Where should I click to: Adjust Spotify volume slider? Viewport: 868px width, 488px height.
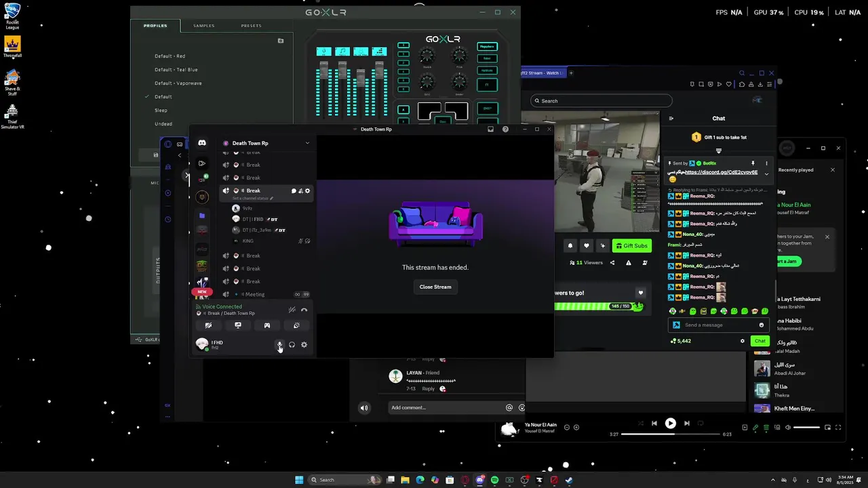click(806, 428)
